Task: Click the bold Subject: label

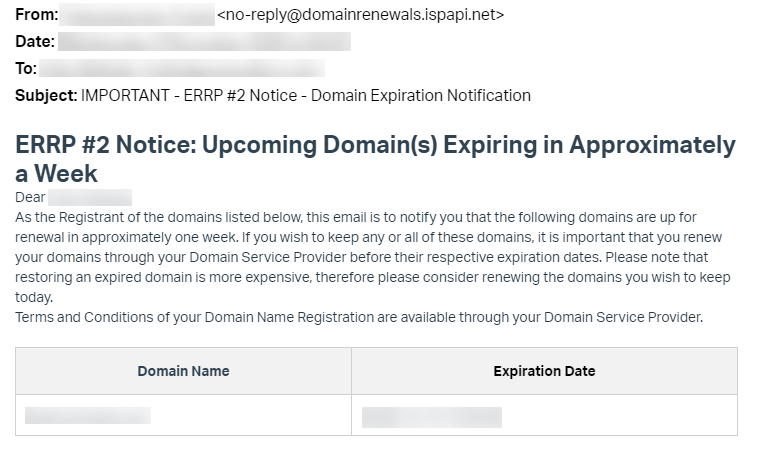Action: tap(46, 96)
